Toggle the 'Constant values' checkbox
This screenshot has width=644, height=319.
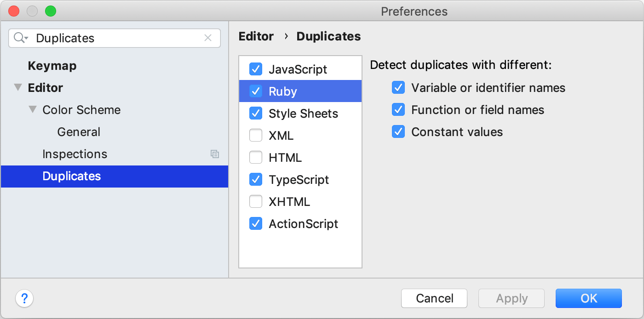point(398,132)
